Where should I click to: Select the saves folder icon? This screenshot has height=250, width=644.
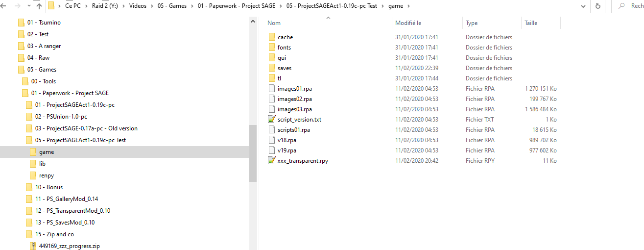pyautogui.click(x=272, y=68)
